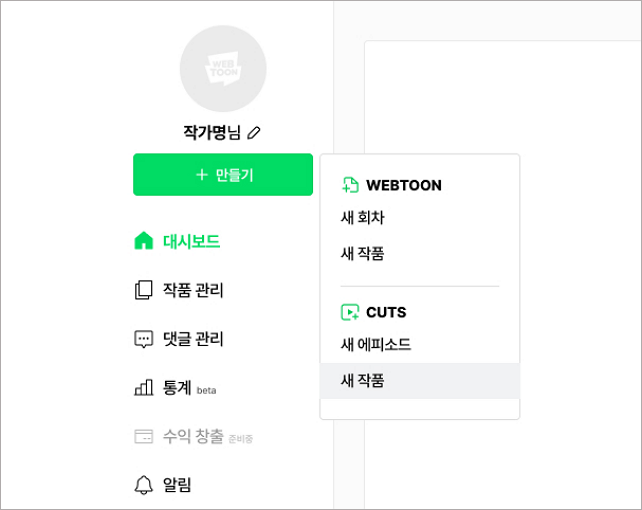642x510 pixels.
Task: Click the home icon next to 대시보드
Action: click(x=144, y=241)
